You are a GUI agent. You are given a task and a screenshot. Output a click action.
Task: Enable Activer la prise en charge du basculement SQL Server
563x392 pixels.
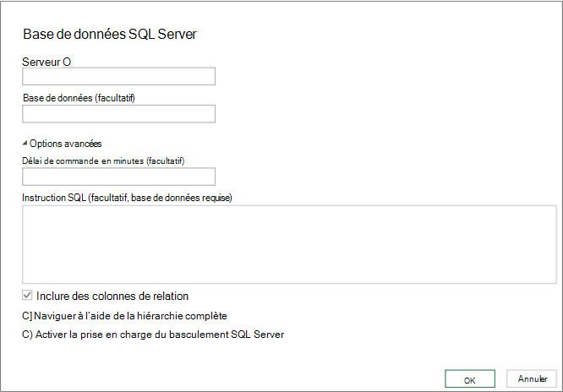27,335
